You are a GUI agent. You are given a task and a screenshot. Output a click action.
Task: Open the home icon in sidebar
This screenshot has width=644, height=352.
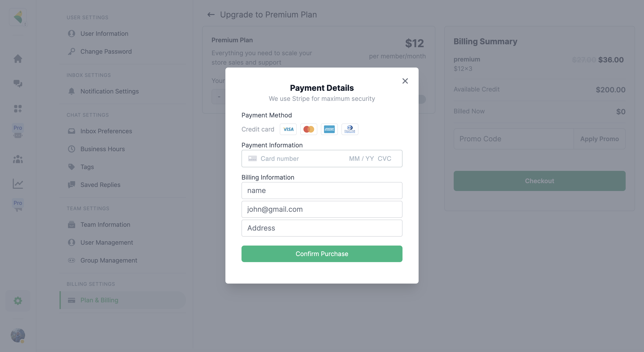pyautogui.click(x=18, y=59)
